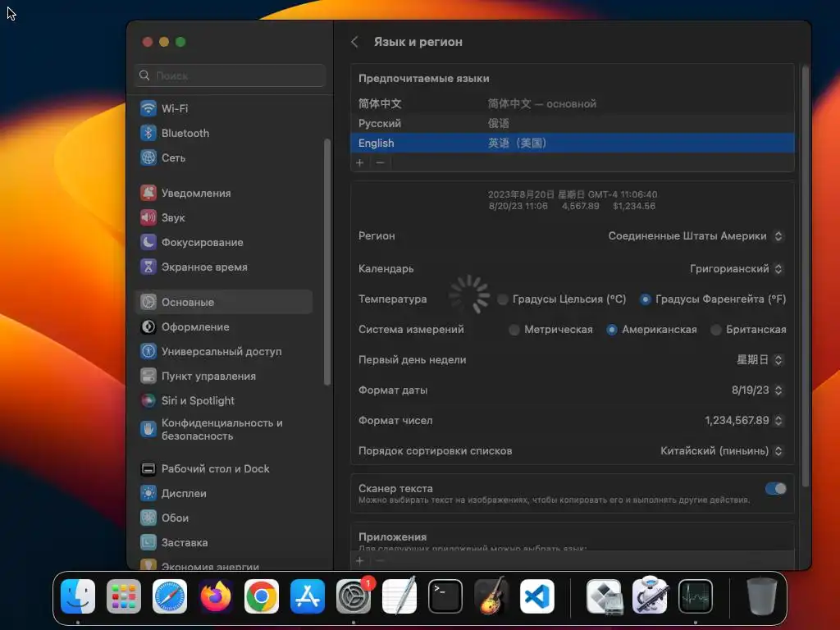The width and height of the screenshot is (840, 630).
Task: Go back with the chevron arrow
Action: click(354, 42)
